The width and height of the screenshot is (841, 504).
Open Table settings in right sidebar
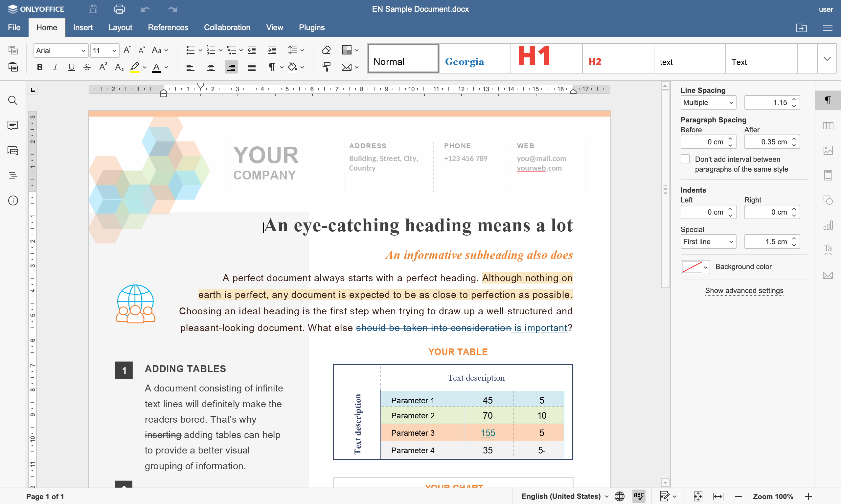[x=828, y=126]
